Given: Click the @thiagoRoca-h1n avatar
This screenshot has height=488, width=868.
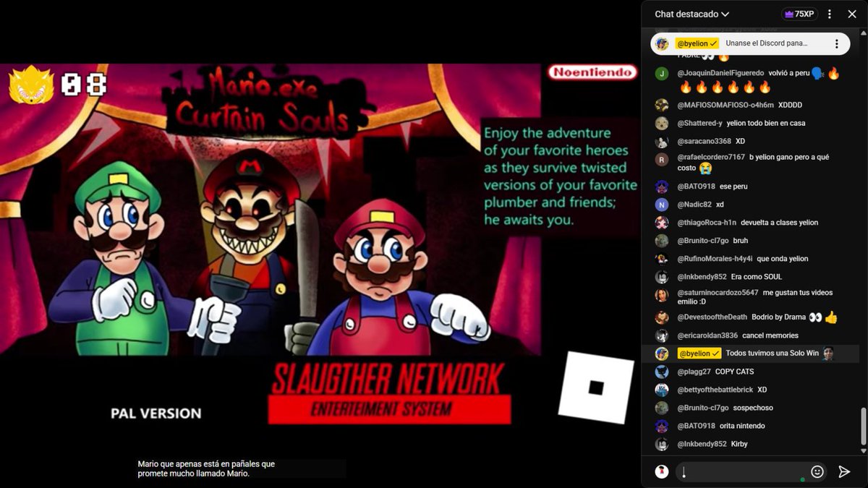Looking at the screenshot, I should (x=662, y=223).
